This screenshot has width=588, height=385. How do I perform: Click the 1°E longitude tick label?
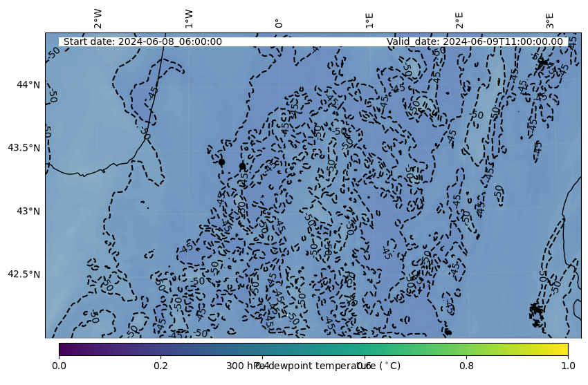[369, 19]
